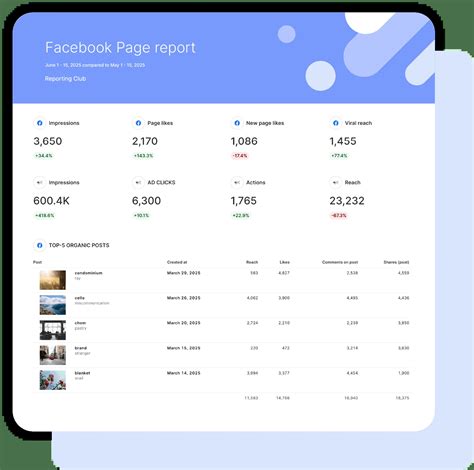Select the 6,300 ad clicks value
Image resolution: width=474 pixels, height=470 pixels.
pyautogui.click(x=146, y=201)
